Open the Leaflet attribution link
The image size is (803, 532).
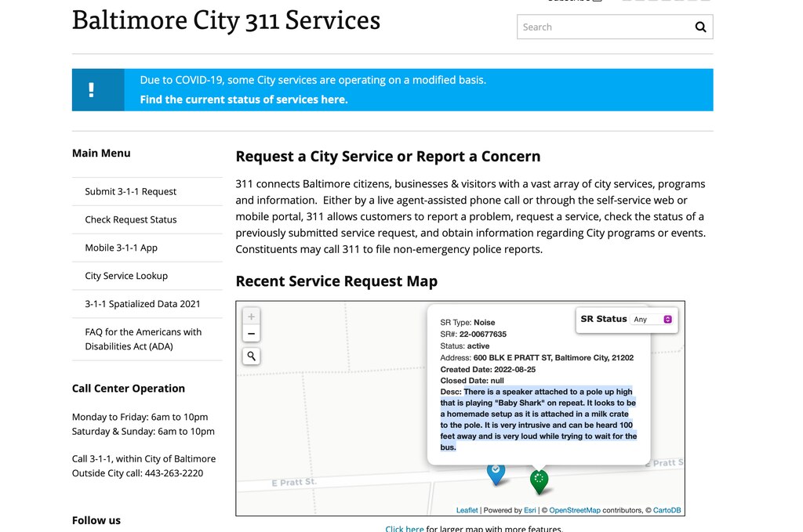click(467, 509)
